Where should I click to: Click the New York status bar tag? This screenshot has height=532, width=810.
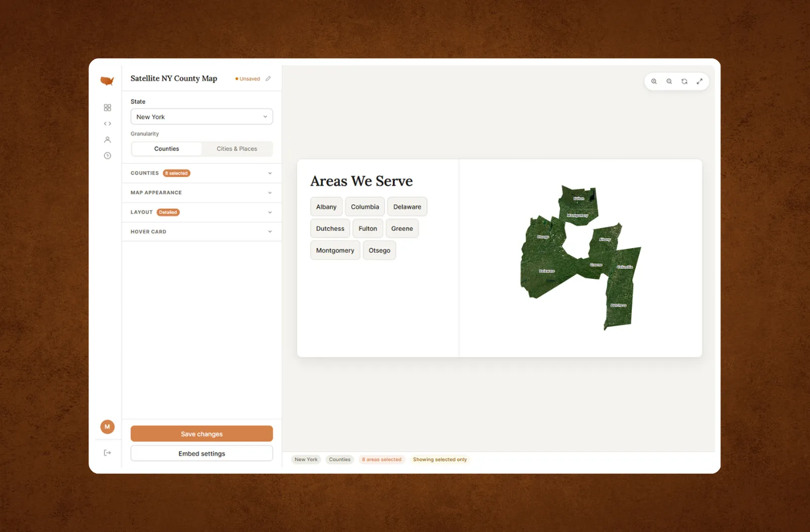click(x=306, y=460)
